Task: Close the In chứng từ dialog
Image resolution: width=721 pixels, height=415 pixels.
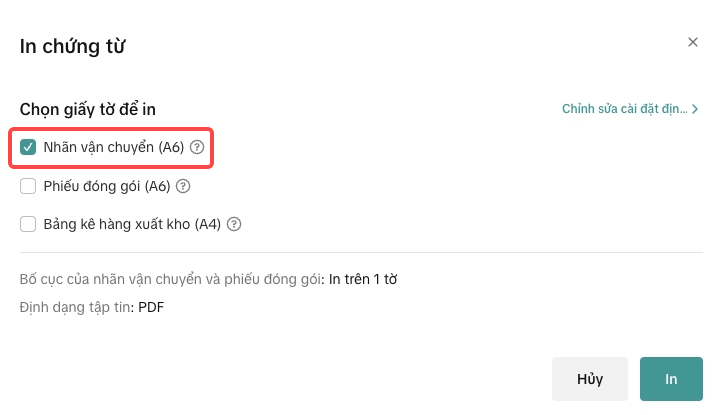Action: [x=693, y=42]
